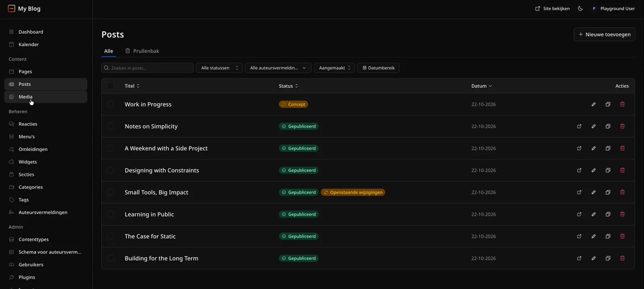Sort posts by Datum column
This screenshot has width=644, height=289.
point(481,86)
